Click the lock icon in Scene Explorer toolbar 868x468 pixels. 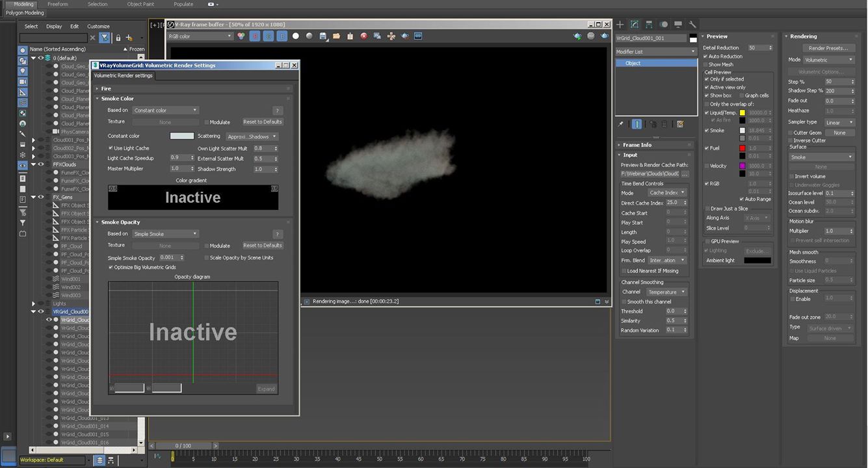coord(118,38)
